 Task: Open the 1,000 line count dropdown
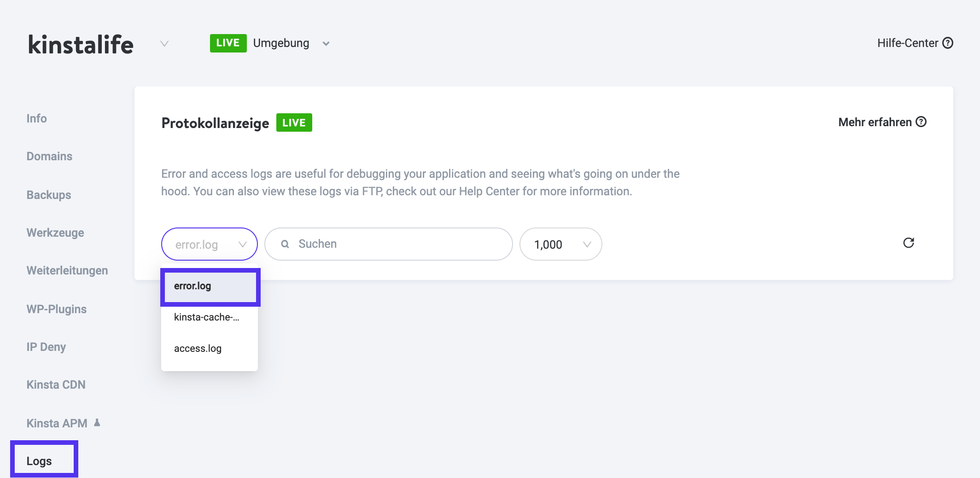560,244
